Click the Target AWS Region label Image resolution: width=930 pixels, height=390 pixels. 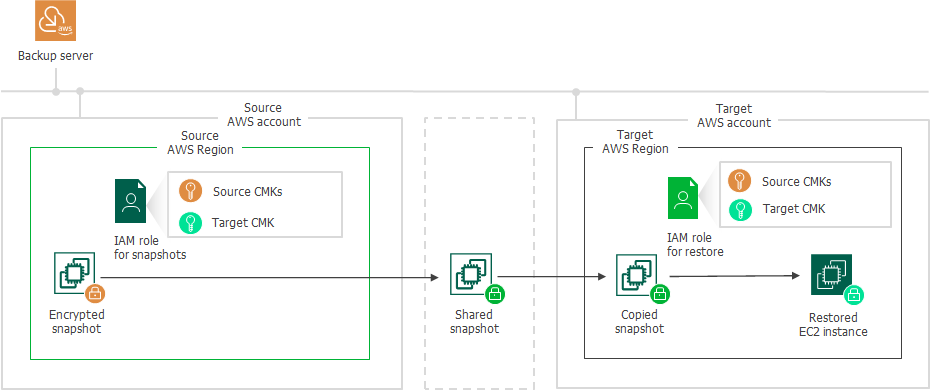[x=635, y=142]
